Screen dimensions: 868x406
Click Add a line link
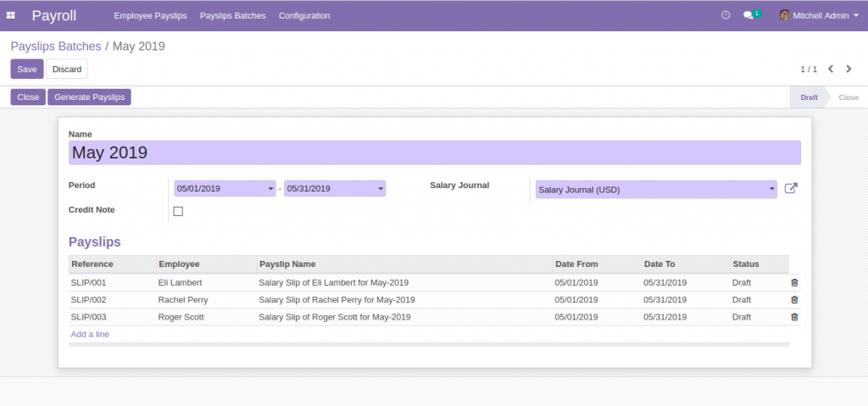[x=90, y=334]
